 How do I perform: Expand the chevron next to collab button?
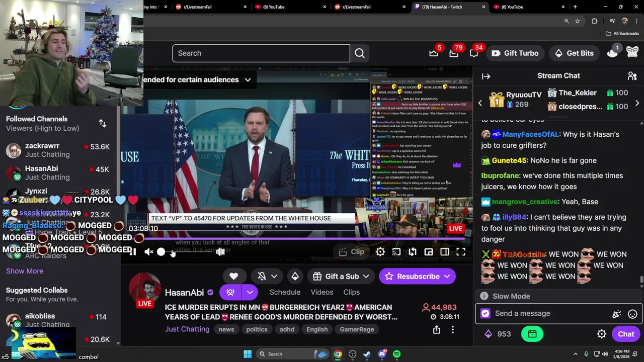[250, 292]
